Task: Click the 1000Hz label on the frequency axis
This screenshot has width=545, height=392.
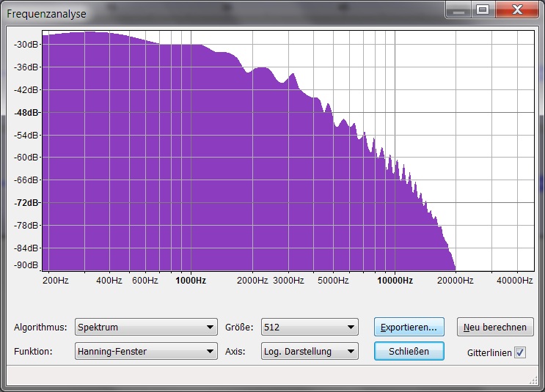Action: point(191,280)
